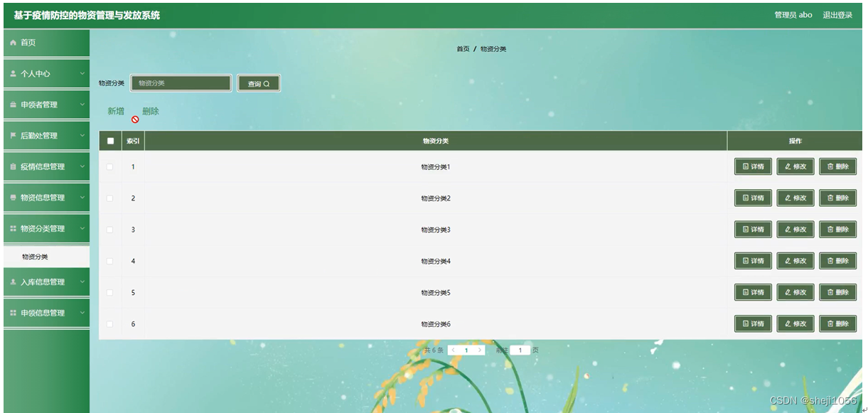Click the magnifier icon in 查询 button
This screenshot has height=413, width=868.
(267, 84)
